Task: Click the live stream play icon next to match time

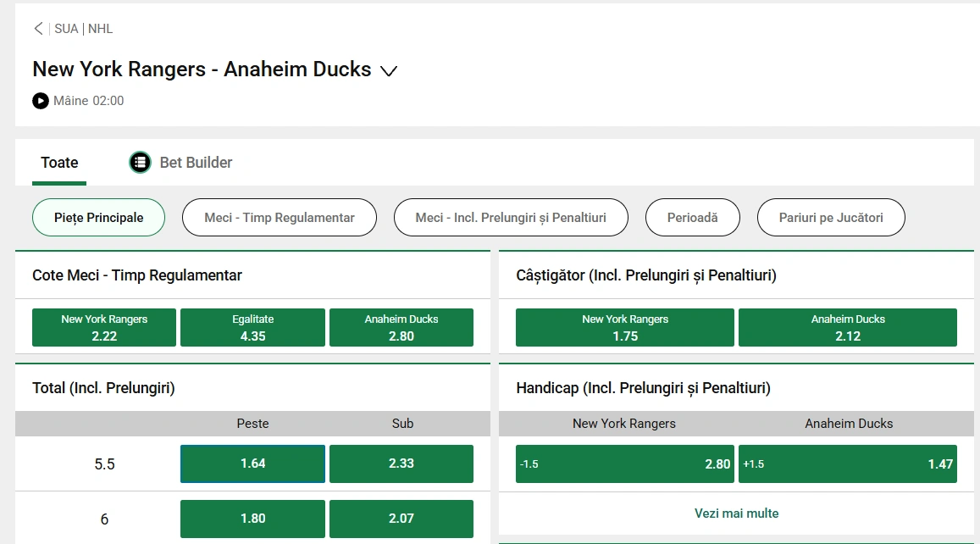Action: pyautogui.click(x=40, y=101)
